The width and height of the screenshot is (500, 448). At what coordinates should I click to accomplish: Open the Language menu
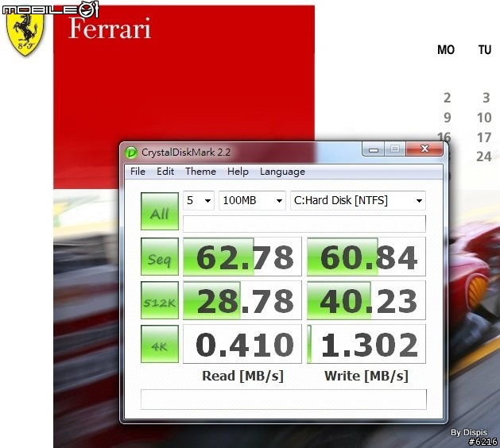point(282,172)
